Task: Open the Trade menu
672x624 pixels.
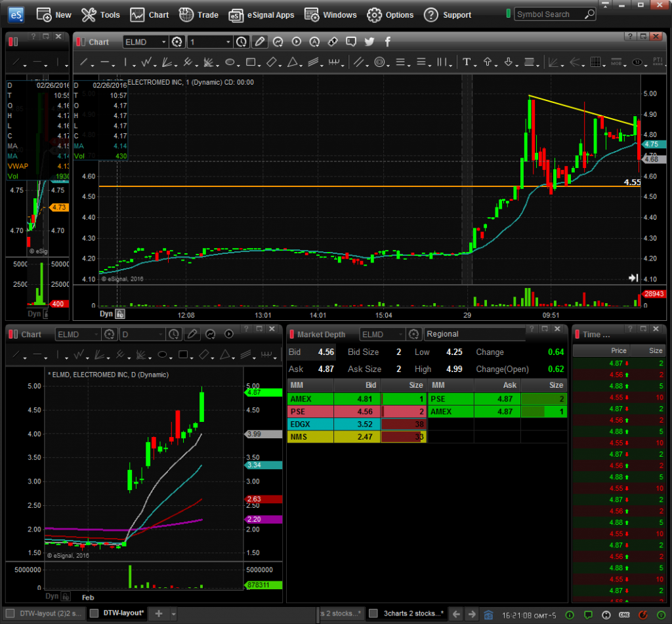Action: (x=198, y=15)
